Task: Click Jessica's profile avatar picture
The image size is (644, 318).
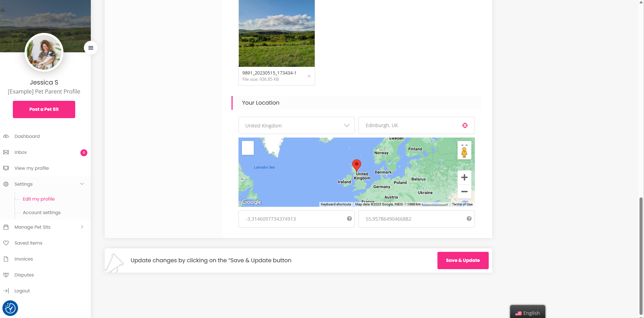Action: (44, 53)
